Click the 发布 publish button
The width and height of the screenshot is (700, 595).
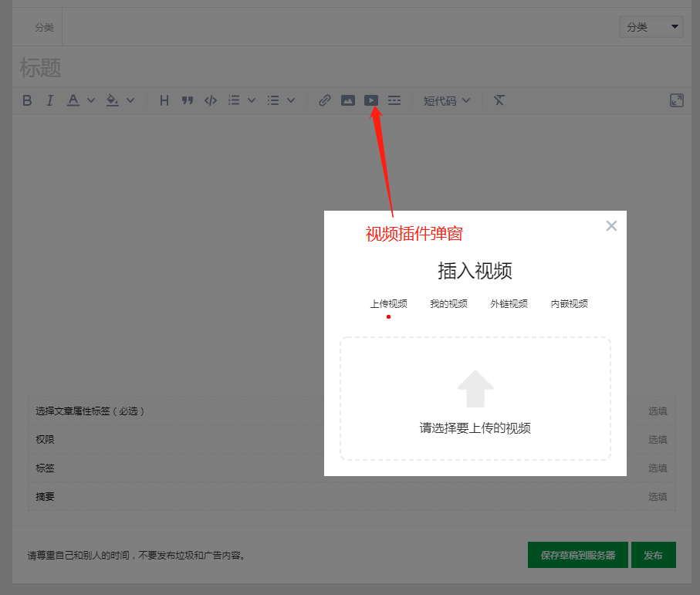pyautogui.click(x=653, y=554)
